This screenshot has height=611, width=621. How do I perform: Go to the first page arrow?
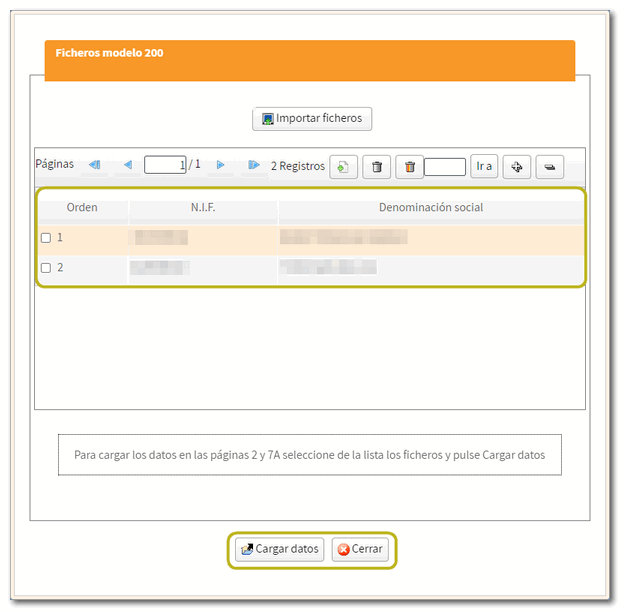95,165
